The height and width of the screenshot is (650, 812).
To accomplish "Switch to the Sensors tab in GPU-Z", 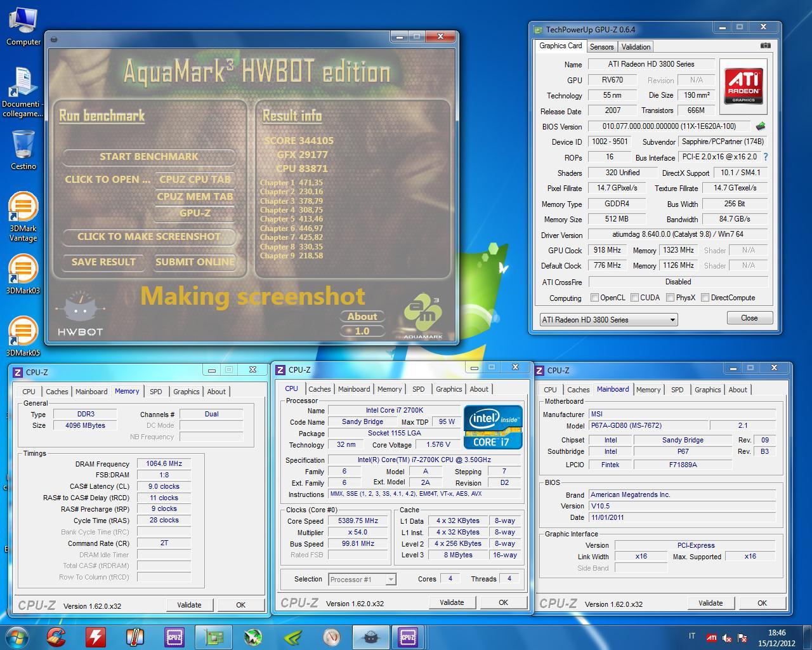I will coord(601,46).
